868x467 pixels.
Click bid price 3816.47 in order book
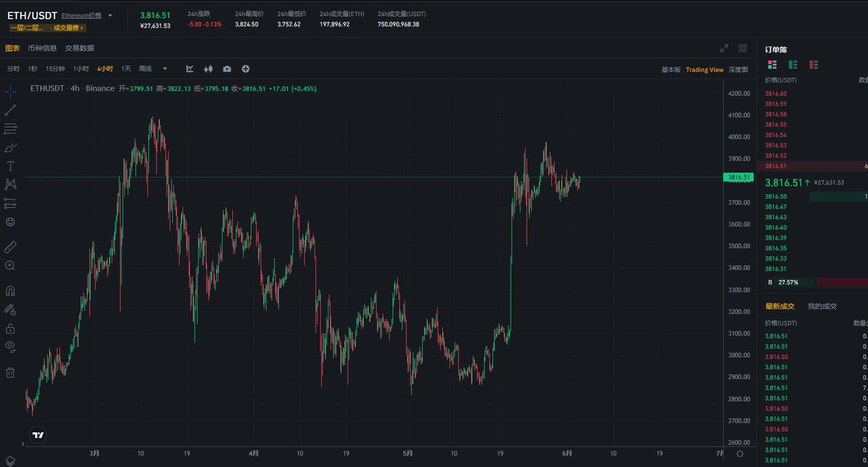(775, 207)
